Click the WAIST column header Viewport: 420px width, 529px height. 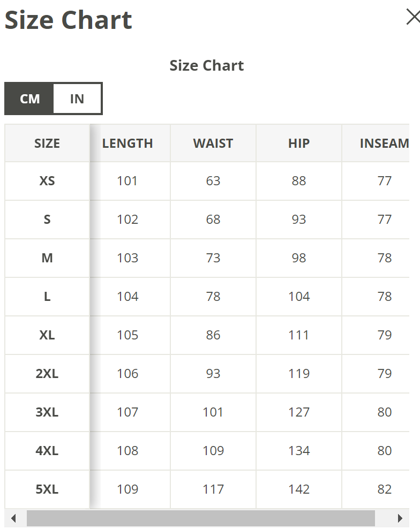point(213,143)
